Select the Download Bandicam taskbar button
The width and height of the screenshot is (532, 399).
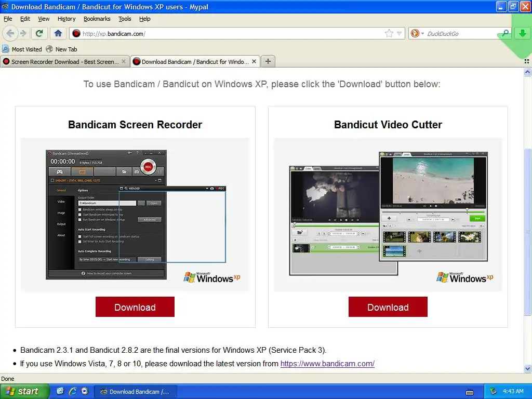click(x=135, y=392)
